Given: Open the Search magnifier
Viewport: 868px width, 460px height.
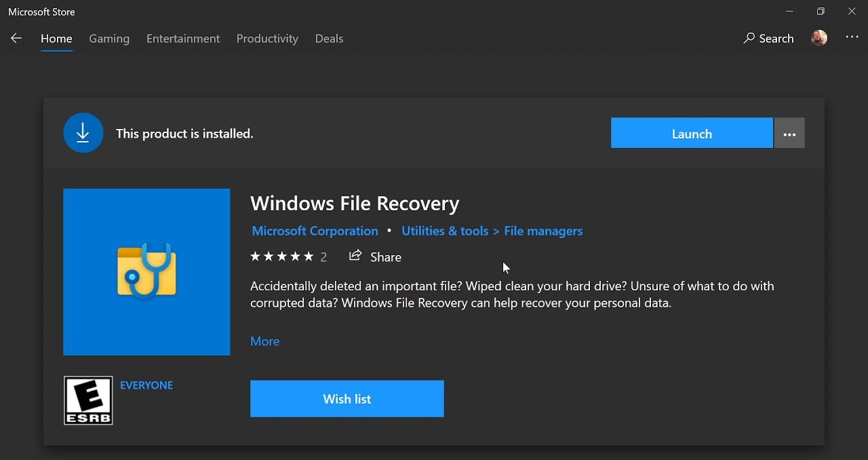Looking at the screenshot, I should click(x=749, y=39).
